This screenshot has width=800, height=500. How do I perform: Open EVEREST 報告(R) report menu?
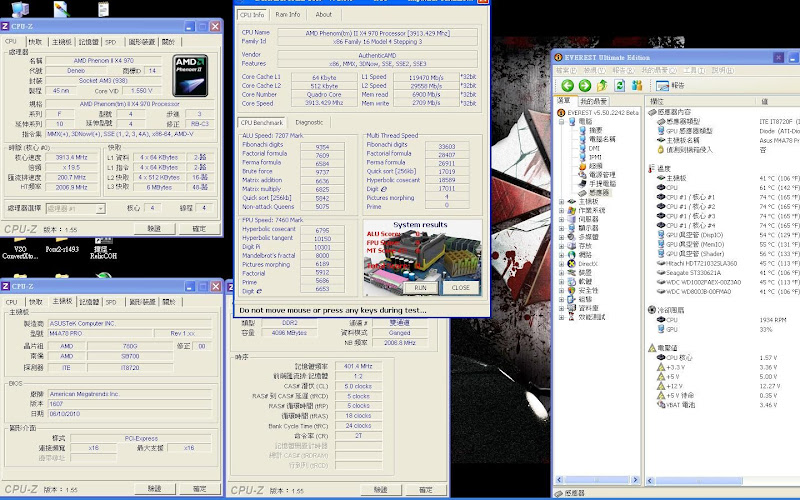(x=623, y=70)
